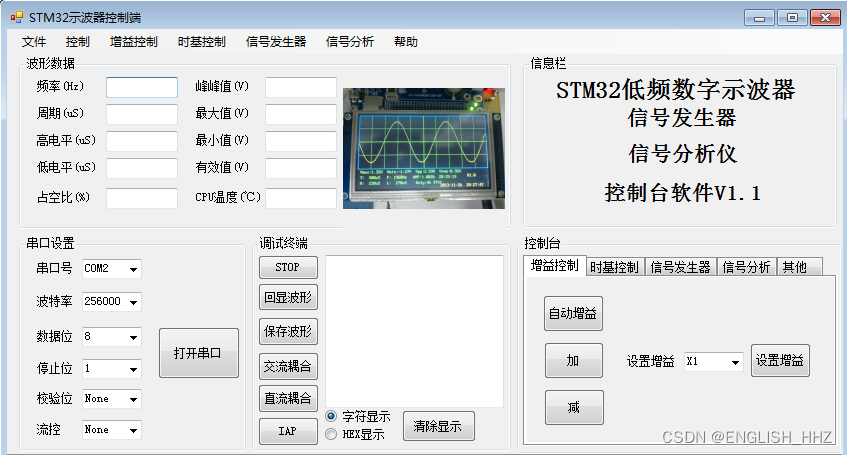
Task: Open the 信号分析 menu
Action: [349, 42]
